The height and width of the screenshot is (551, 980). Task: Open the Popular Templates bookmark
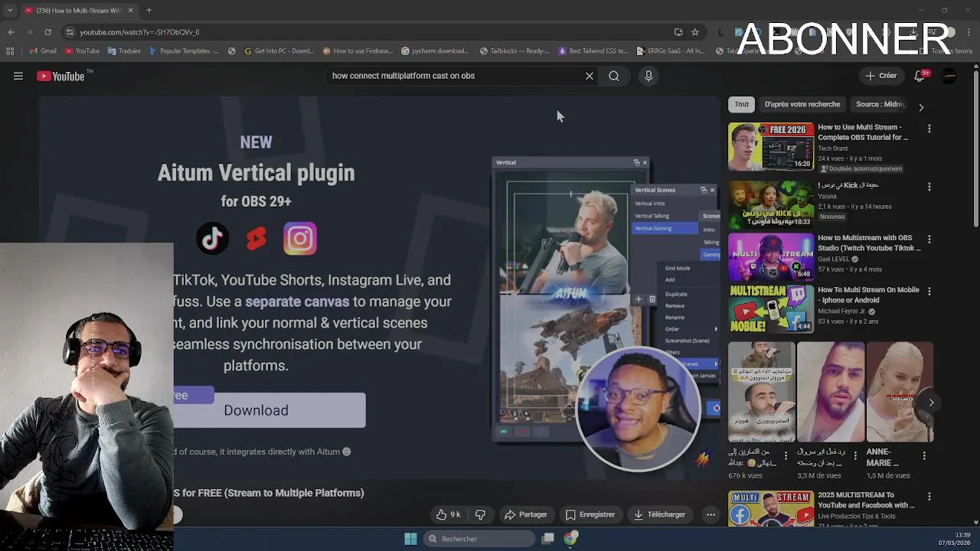coord(185,51)
